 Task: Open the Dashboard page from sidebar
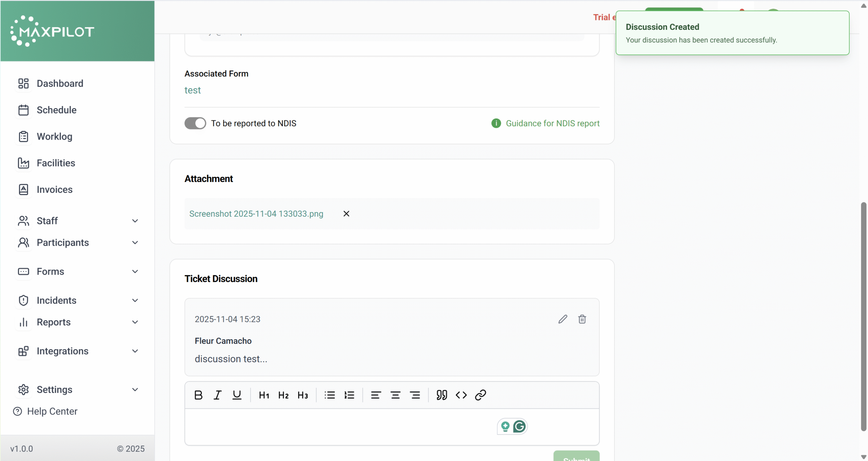[60, 83]
